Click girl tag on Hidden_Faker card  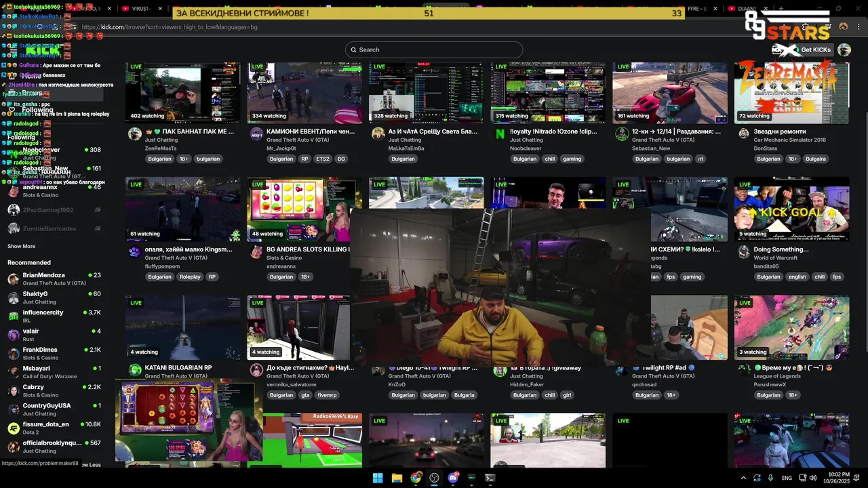click(567, 394)
